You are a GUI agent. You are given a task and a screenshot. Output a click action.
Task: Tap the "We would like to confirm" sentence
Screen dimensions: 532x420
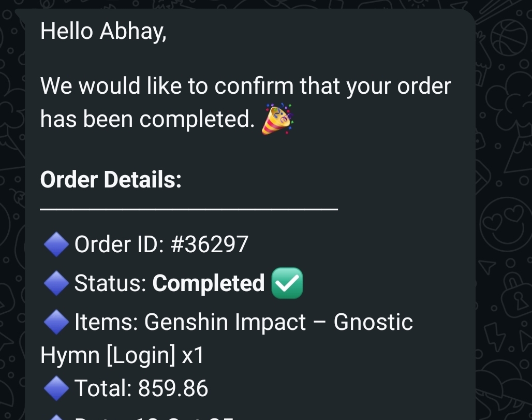click(x=245, y=86)
